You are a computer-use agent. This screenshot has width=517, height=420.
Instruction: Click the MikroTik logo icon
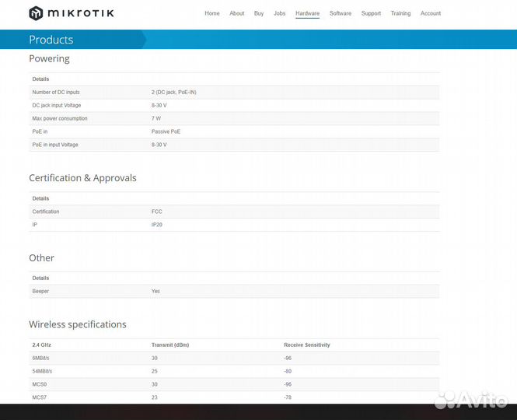[x=36, y=13]
